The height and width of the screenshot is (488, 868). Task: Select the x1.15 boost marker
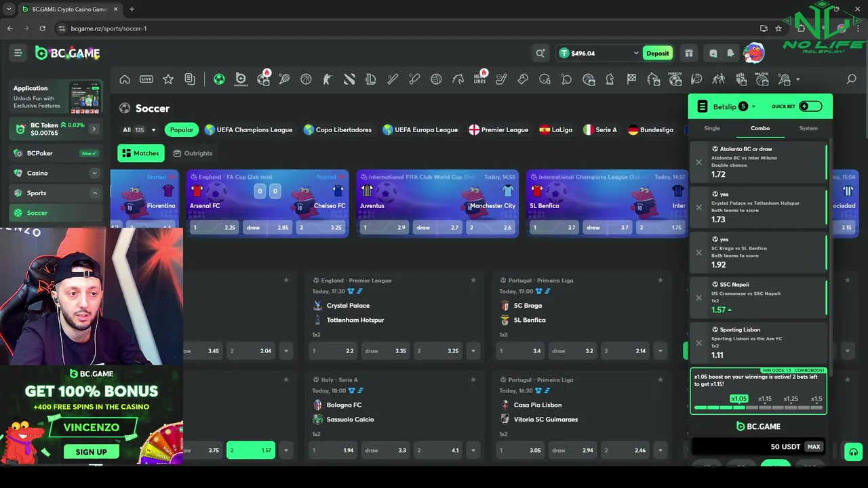tap(765, 399)
